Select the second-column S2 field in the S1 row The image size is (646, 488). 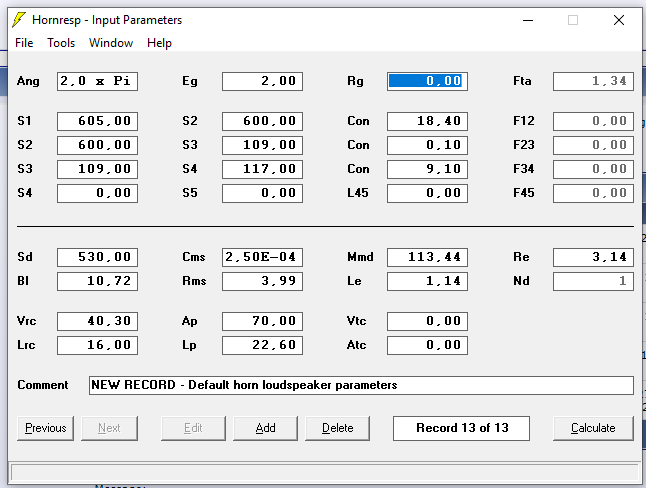tap(262, 121)
